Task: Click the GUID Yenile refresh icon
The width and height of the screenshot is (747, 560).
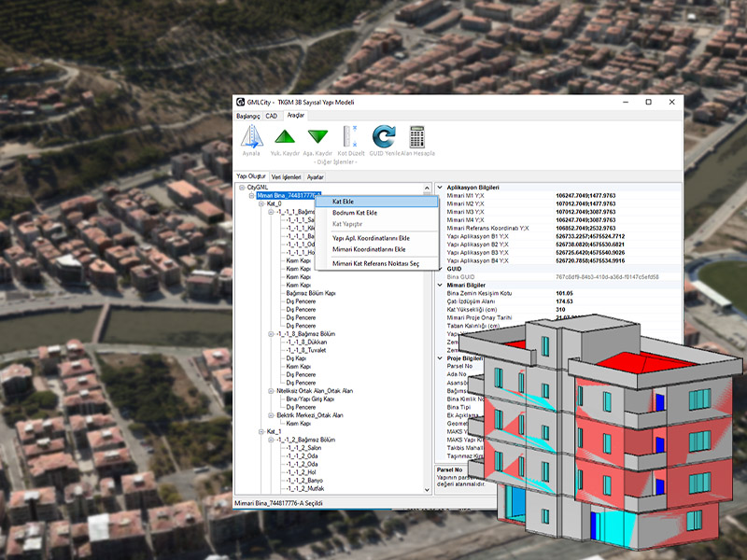Action: [383, 136]
